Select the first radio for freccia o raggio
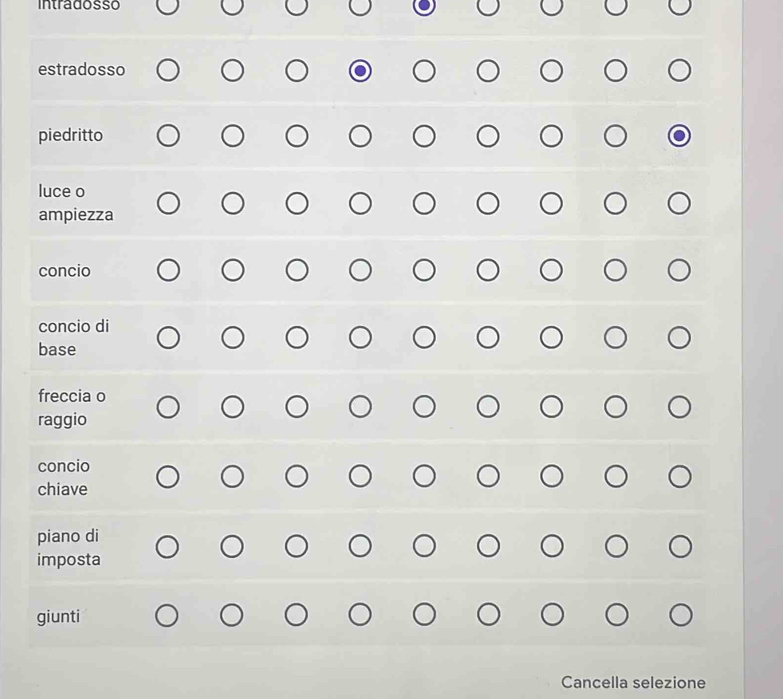Screen dimensions: 783x699 click(168, 407)
